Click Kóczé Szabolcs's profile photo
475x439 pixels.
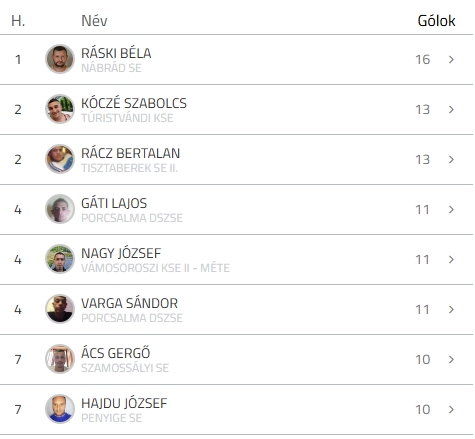tap(60, 109)
